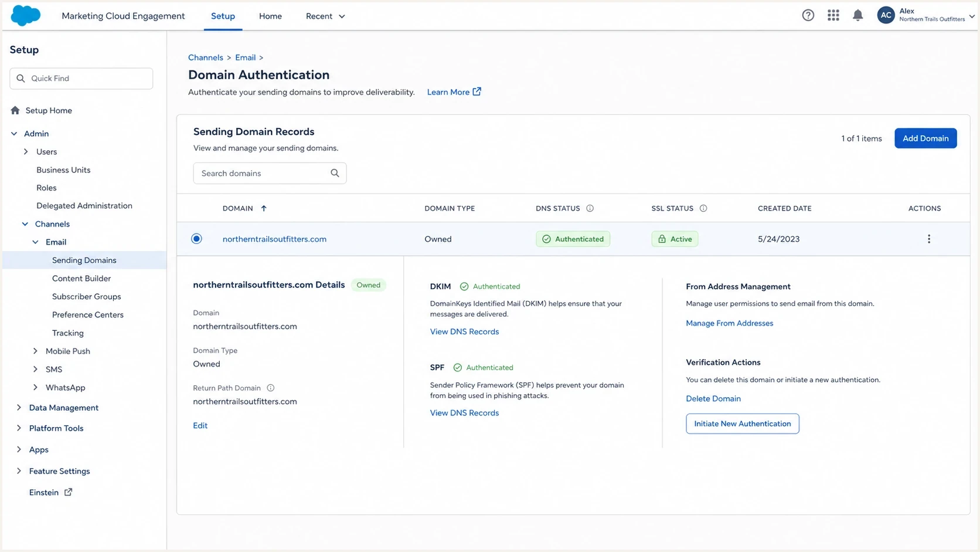Open the notifications bell
This screenshot has width=980, height=552.
[857, 16]
